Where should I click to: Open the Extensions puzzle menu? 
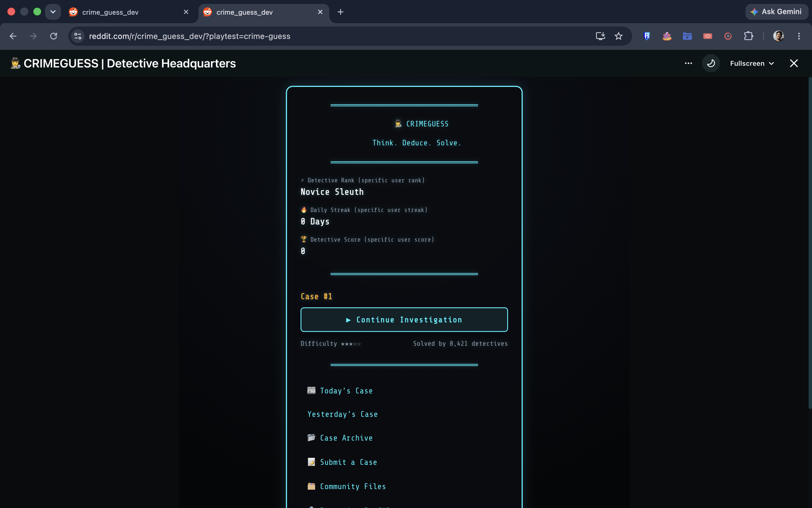(x=748, y=36)
